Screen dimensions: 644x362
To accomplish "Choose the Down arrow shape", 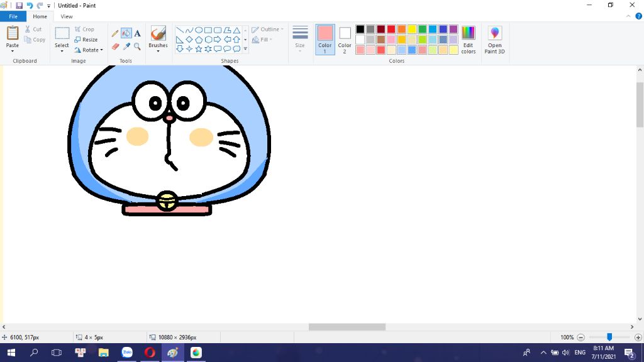I will tap(179, 49).
